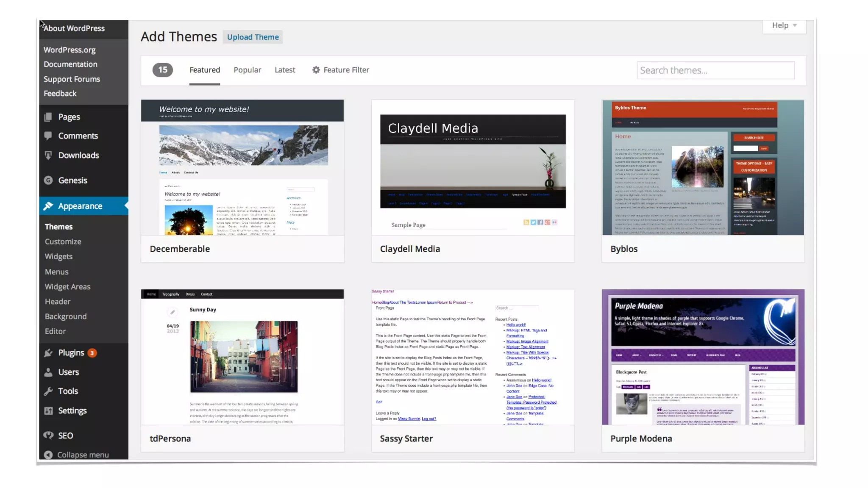
Task: Click the Genesis circle icon
Action: [x=48, y=180]
